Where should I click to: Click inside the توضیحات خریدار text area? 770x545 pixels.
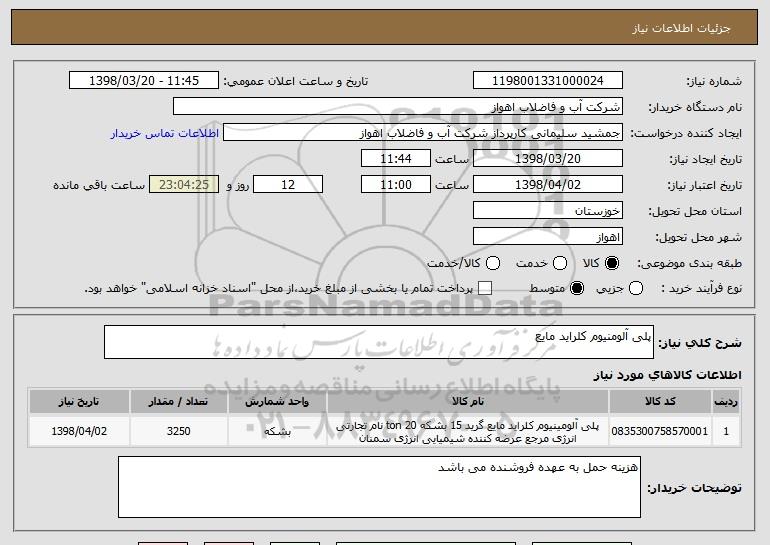click(x=379, y=487)
